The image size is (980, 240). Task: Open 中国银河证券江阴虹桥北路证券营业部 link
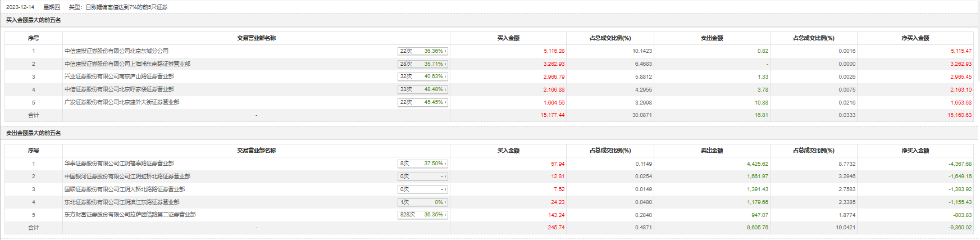point(127,176)
